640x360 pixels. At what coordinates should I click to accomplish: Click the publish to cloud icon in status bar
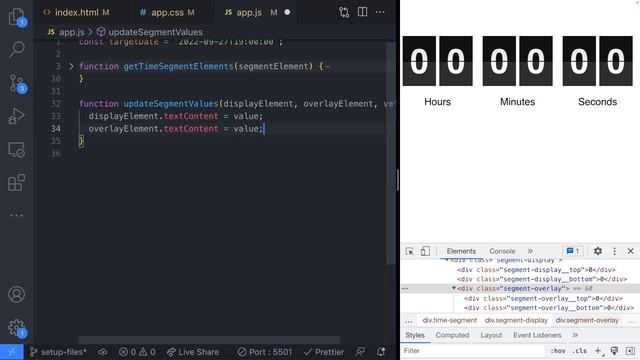coord(102,352)
